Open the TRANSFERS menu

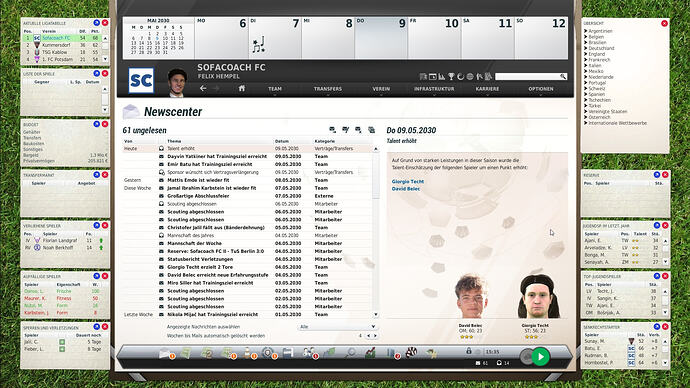click(x=328, y=89)
